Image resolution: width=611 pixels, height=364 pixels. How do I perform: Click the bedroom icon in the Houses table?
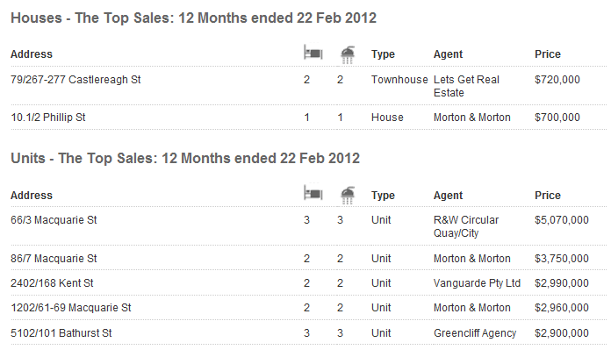313,52
